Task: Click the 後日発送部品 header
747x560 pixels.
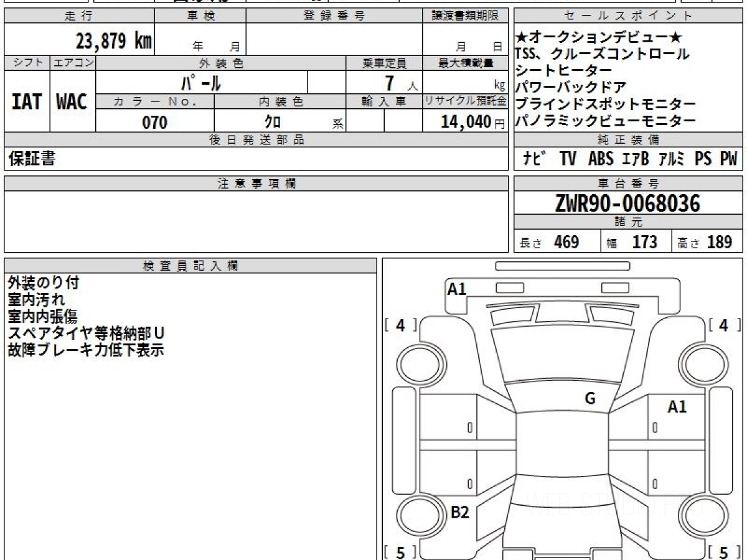Action: (256, 140)
